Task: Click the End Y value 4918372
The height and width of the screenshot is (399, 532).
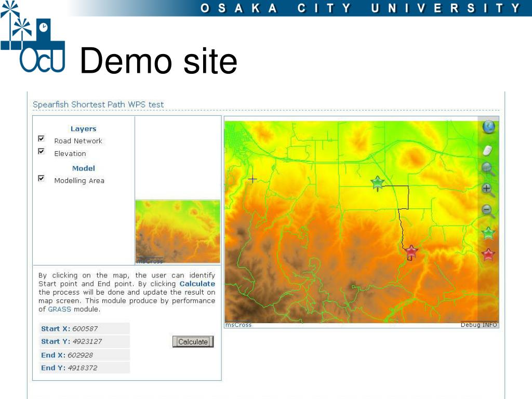Action: 82,368
